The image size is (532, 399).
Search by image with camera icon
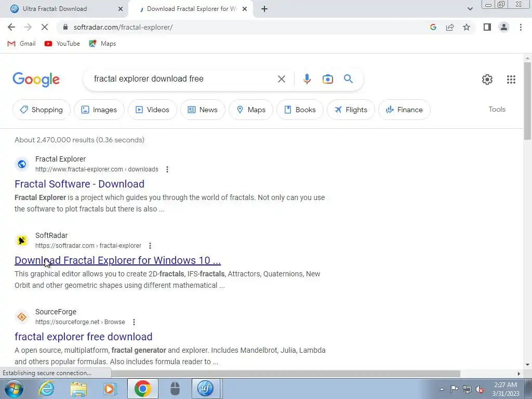(x=327, y=79)
